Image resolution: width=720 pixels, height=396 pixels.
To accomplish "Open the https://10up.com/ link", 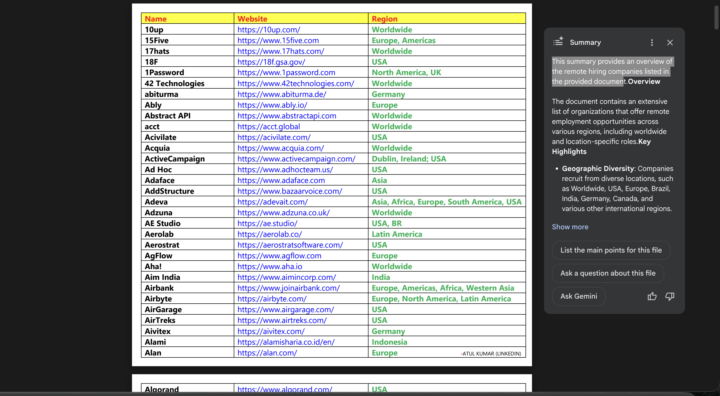I will pos(269,30).
